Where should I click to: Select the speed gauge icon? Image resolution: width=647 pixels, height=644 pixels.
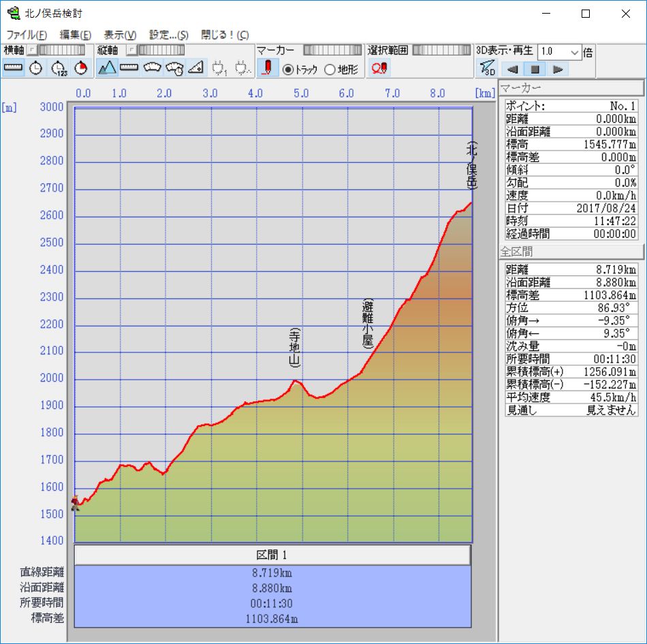click(x=152, y=67)
